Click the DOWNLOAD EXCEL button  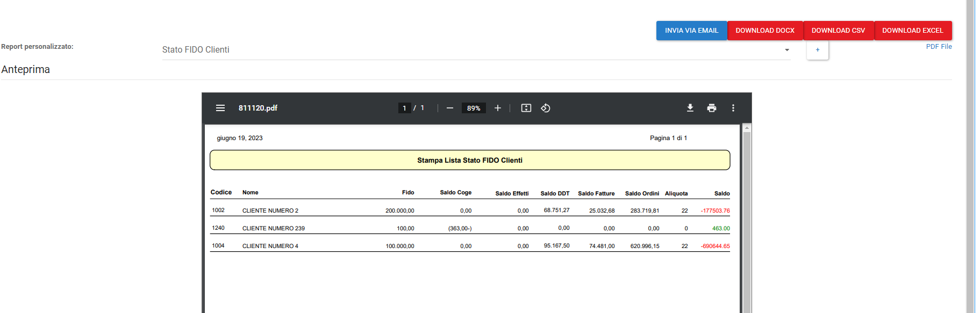(912, 31)
